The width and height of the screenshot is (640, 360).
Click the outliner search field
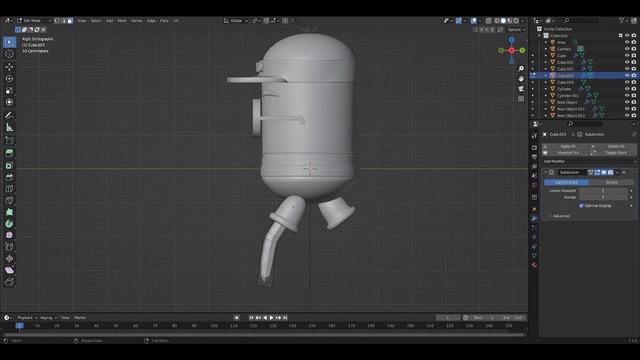pyautogui.click(x=581, y=20)
